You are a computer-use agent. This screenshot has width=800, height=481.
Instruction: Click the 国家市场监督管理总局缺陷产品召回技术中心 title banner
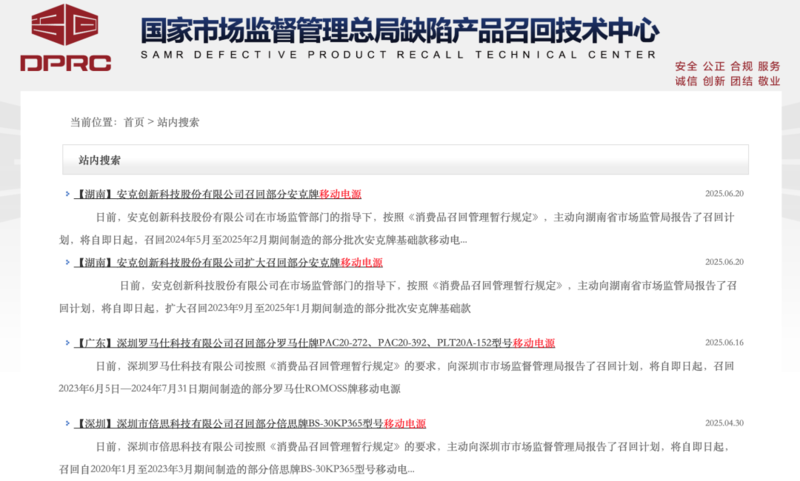click(x=399, y=30)
